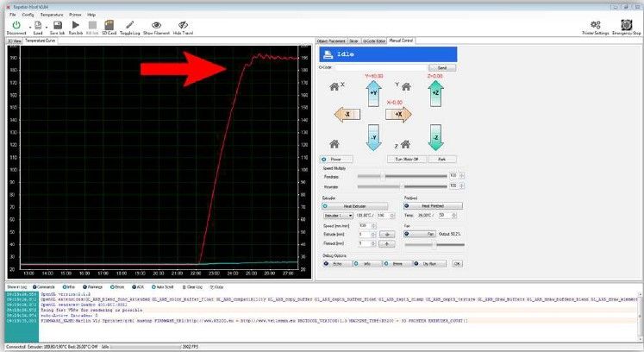Click the Copy log icon

tap(212, 287)
